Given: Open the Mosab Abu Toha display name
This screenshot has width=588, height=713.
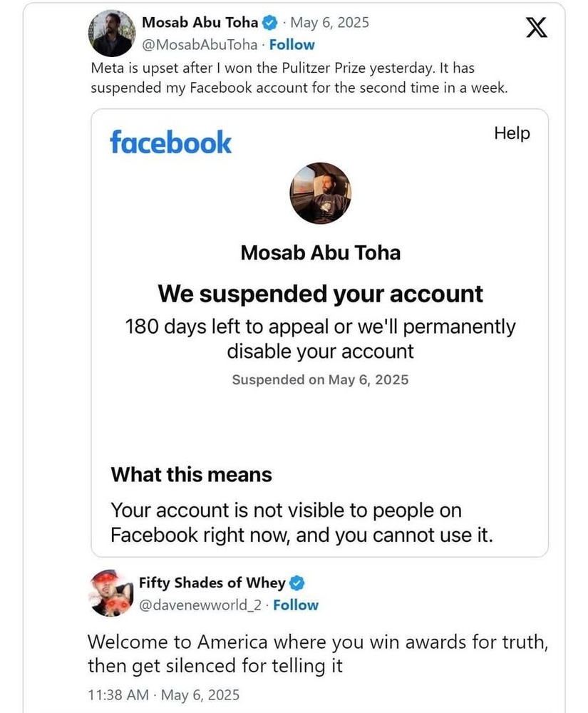Looking at the screenshot, I should tap(200, 22).
